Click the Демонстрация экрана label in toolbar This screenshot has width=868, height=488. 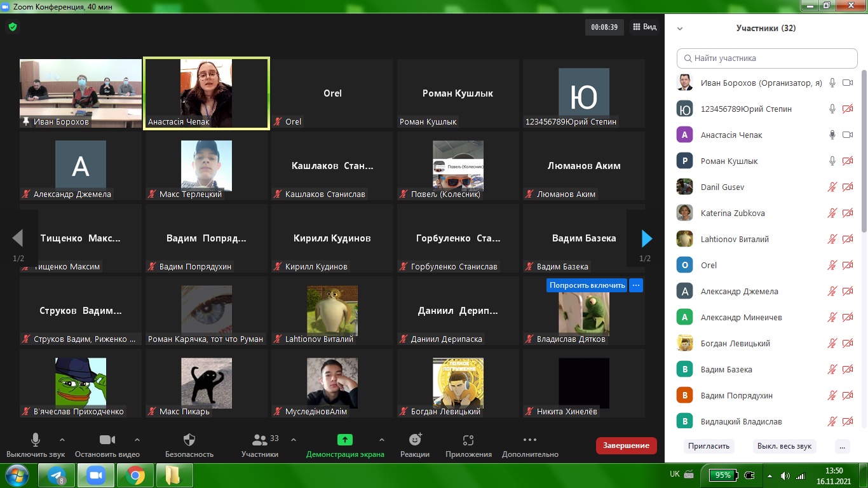345,454
